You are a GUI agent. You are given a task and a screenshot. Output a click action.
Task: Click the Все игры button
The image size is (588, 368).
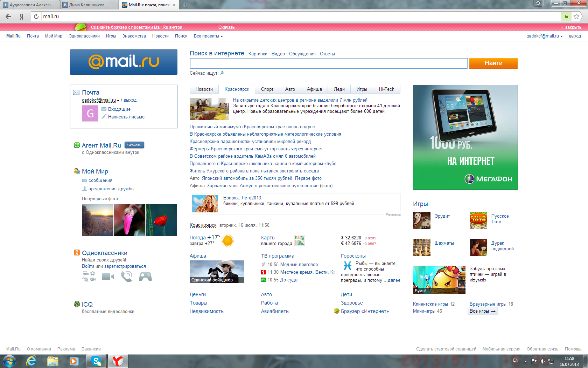tap(483, 311)
